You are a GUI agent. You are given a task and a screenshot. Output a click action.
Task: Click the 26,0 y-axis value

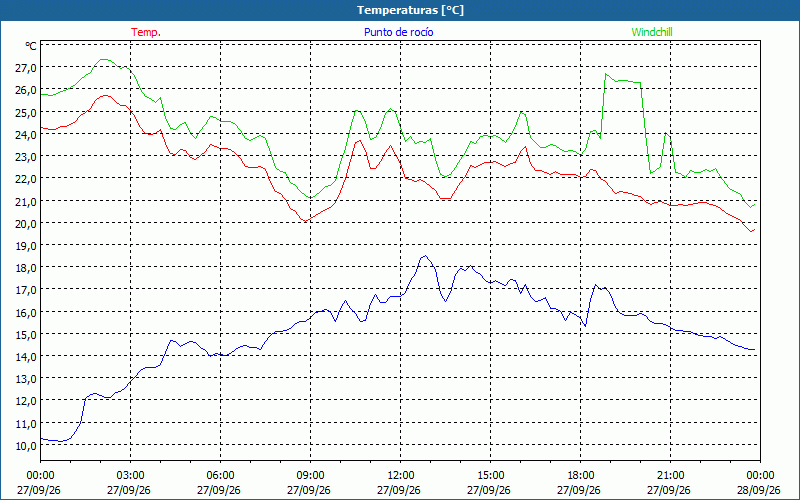tap(26, 90)
